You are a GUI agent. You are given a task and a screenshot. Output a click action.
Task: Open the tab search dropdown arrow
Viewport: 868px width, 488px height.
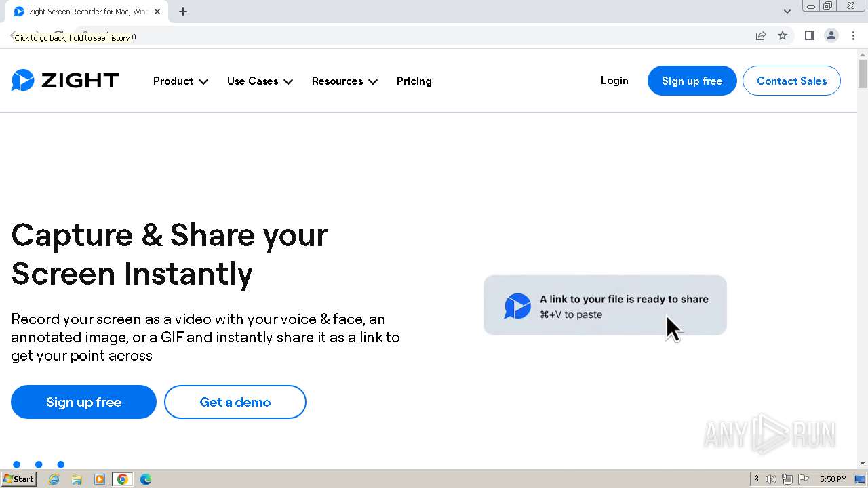pyautogui.click(x=787, y=12)
